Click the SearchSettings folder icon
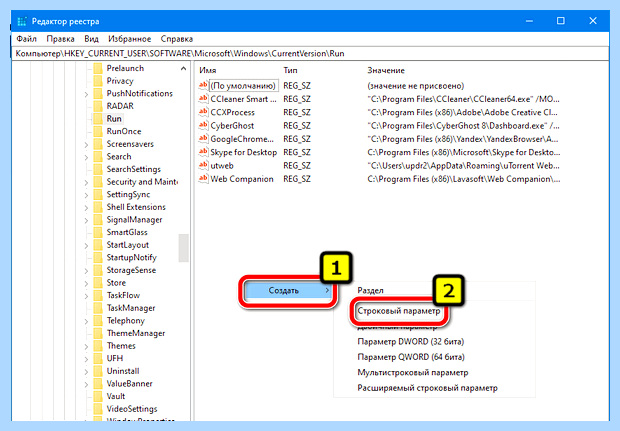This screenshot has width=620, height=431. click(98, 169)
